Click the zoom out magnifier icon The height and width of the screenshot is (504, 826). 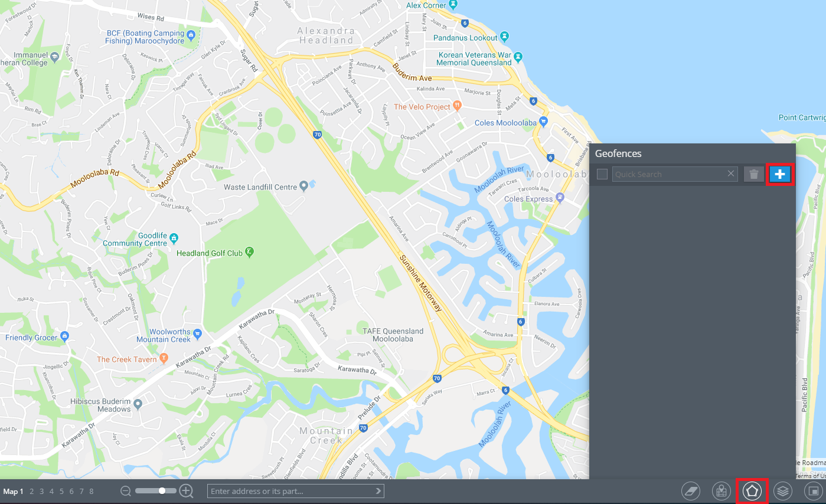(126, 491)
